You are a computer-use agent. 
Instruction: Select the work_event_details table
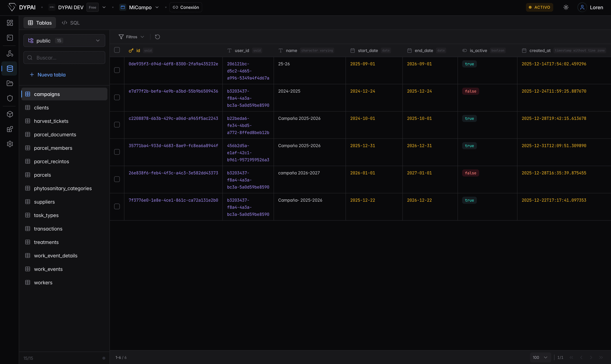(64, 256)
